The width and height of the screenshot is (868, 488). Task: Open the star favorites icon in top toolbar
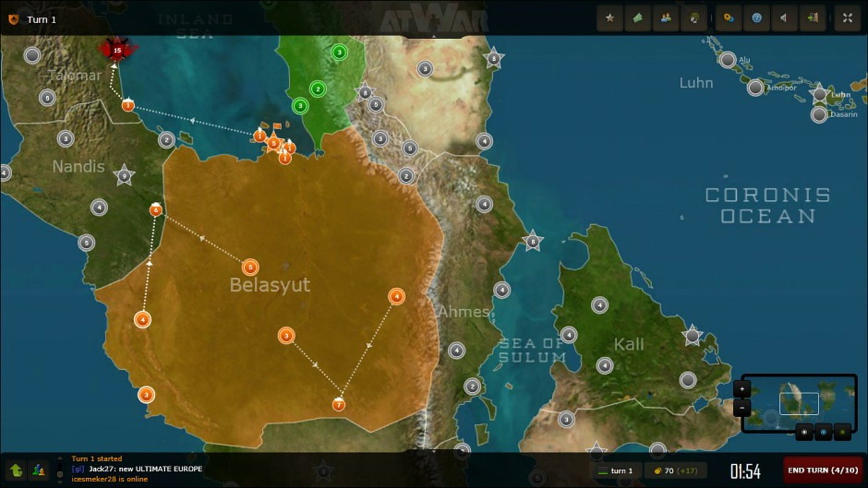pos(609,18)
